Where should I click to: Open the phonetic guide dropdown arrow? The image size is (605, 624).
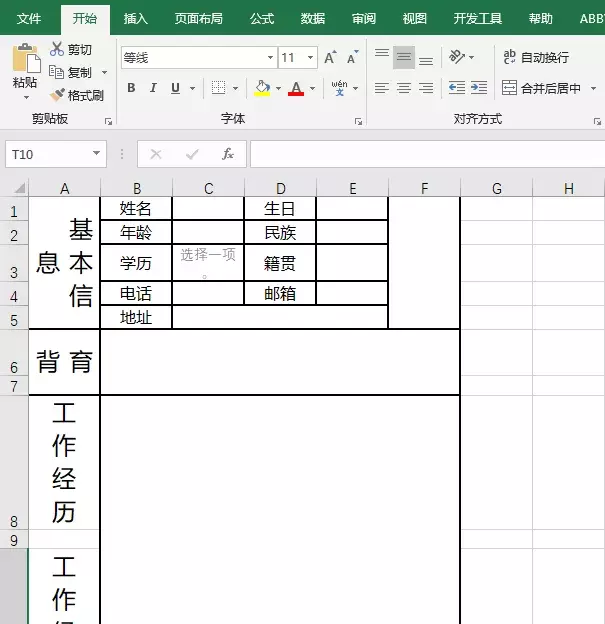356,88
